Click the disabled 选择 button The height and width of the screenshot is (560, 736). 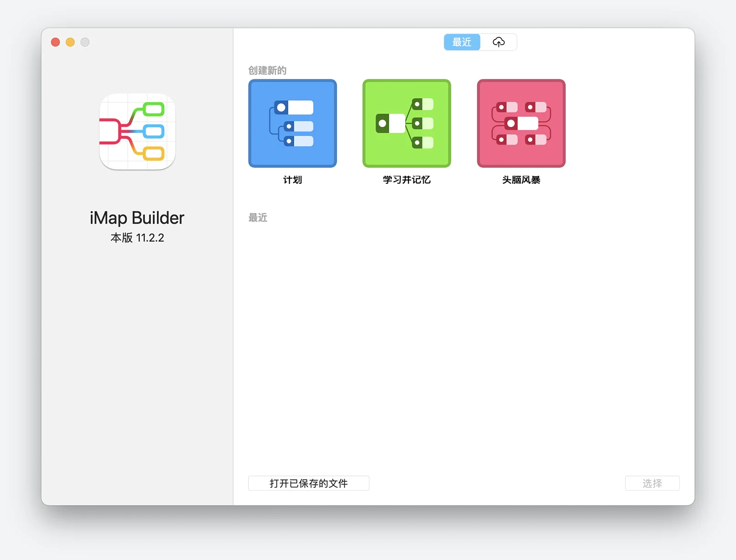tap(652, 483)
